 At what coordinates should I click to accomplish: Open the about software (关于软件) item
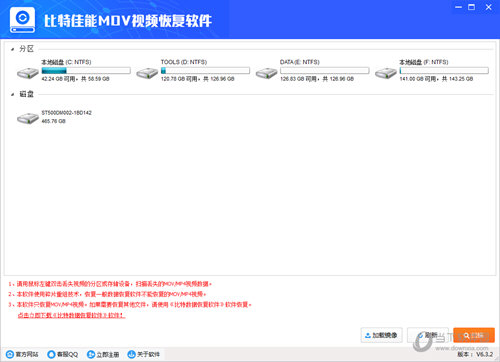coord(144,354)
